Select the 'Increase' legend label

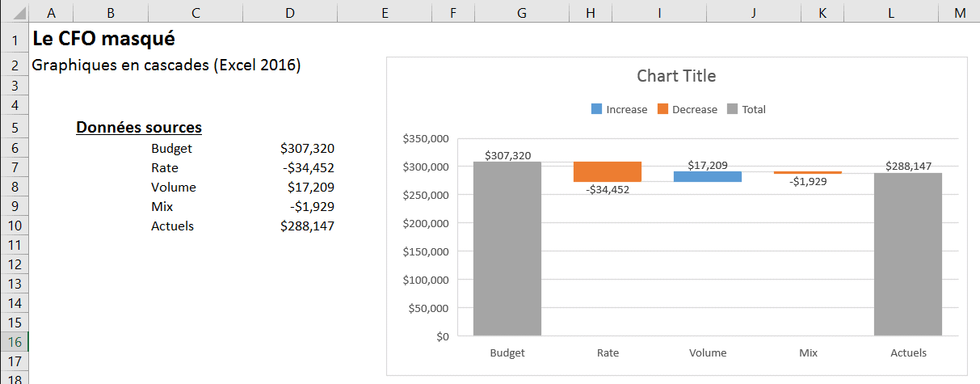[x=627, y=109]
